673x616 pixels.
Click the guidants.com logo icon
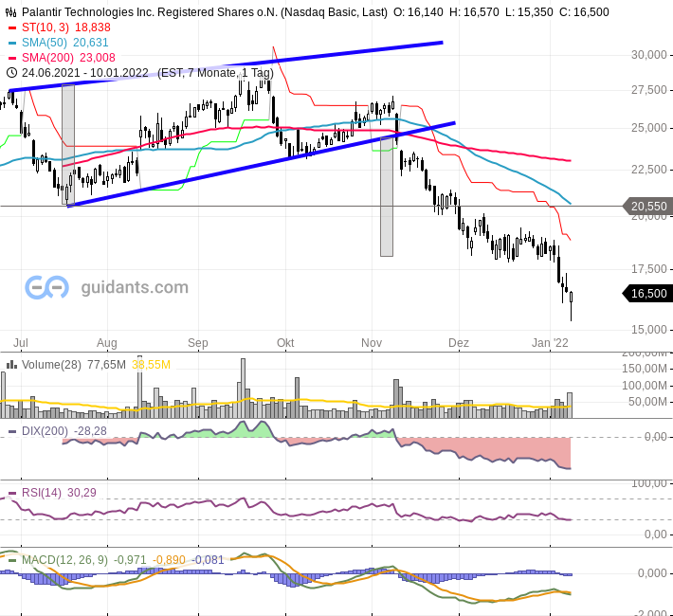point(46,287)
